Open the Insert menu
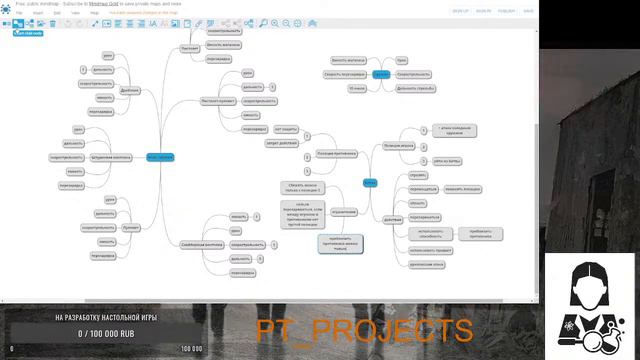640x360 pixels. pyautogui.click(x=38, y=13)
